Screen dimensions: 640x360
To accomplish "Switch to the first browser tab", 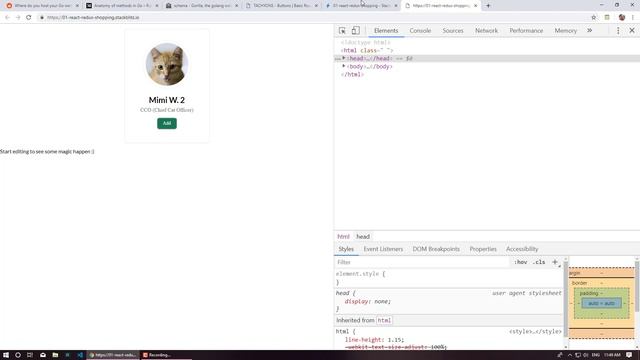I will (x=41, y=6).
